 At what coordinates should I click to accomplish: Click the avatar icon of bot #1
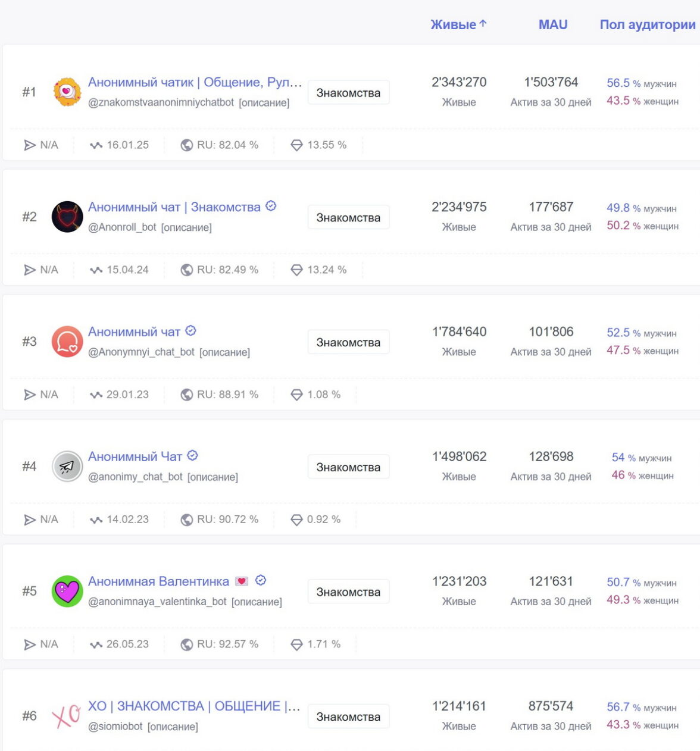pos(67,92)
